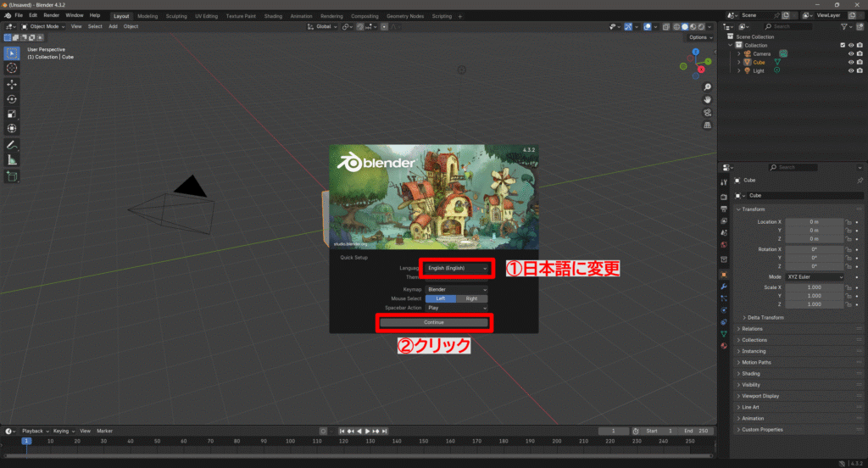Image resolution: width=868 pixels, height=468 pixels.
Task: Toggle camera view icon in viewport
Action: (x=707, y=113)
